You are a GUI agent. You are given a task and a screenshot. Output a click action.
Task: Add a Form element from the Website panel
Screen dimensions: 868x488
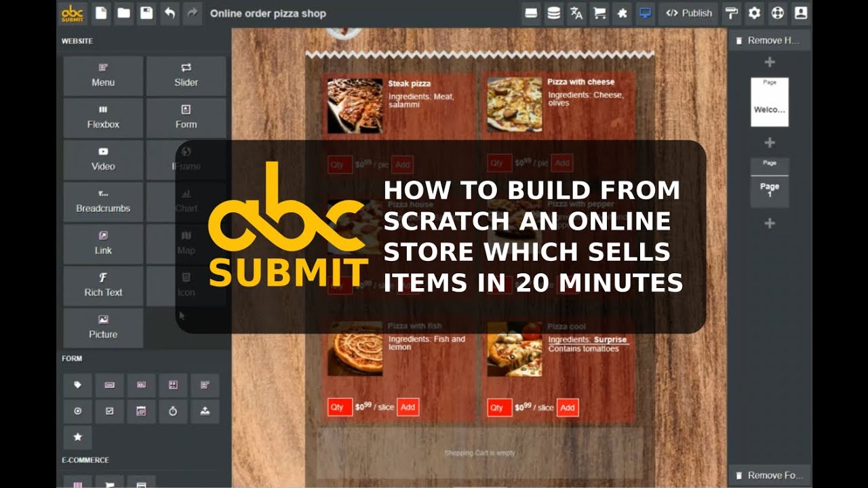[186, 118]
